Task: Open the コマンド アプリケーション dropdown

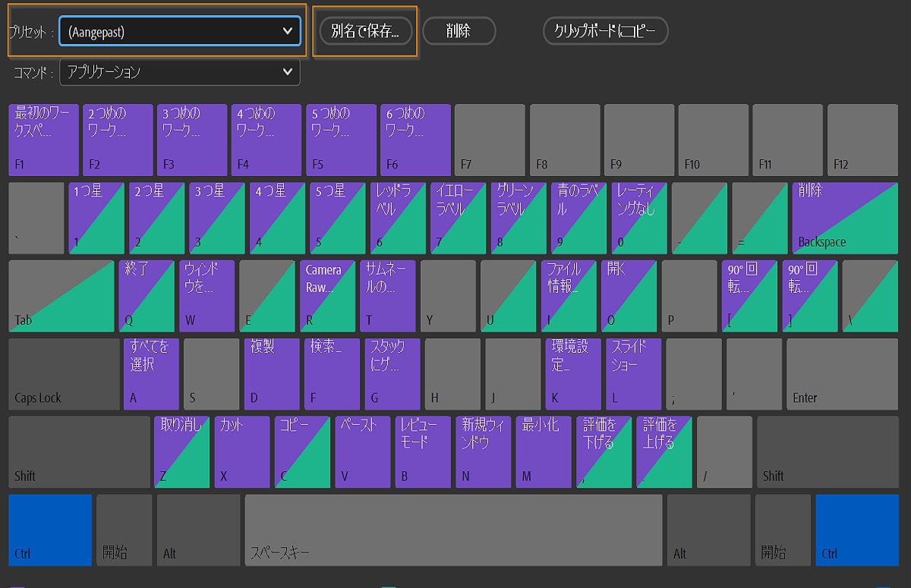Action: click(180, 72)
